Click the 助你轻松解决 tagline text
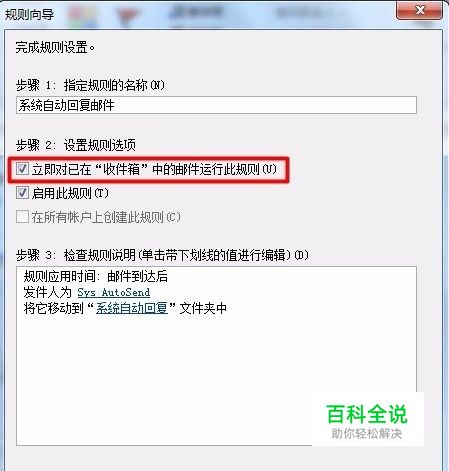The height and width of the screenshot is (471, 449). [367, 434]
